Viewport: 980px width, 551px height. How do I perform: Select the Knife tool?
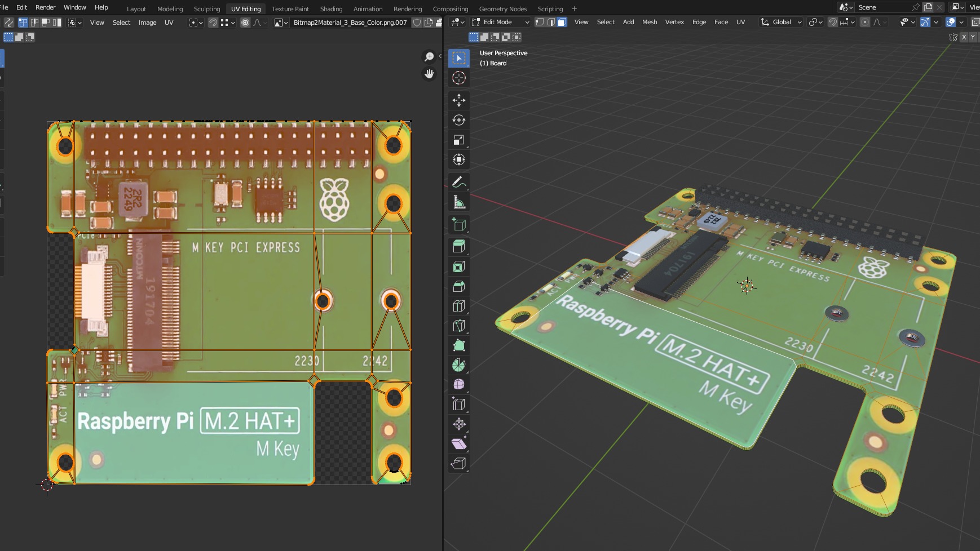tap(459, 326)
